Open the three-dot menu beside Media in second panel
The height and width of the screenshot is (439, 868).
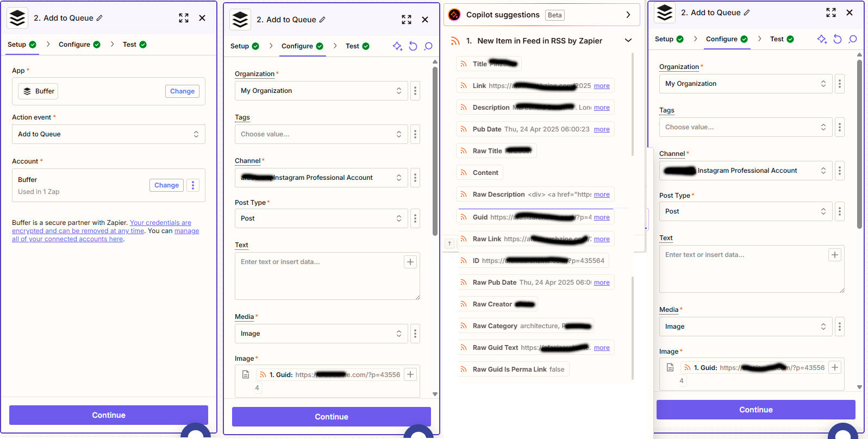point(415,334)
